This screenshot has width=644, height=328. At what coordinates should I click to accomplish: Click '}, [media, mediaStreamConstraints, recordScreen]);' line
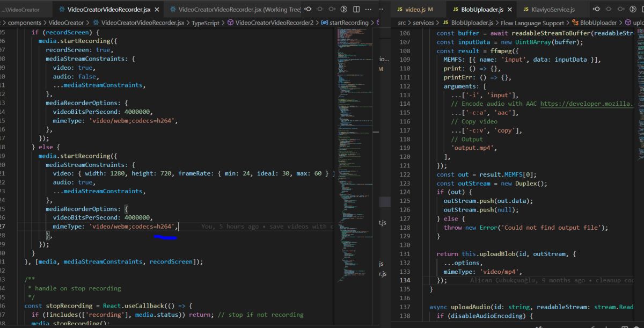pos(114,262)
